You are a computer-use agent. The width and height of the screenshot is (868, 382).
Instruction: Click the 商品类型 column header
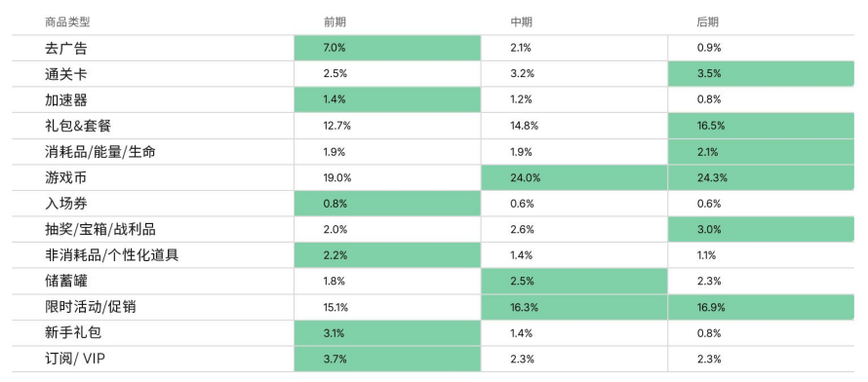pos(67,22)
